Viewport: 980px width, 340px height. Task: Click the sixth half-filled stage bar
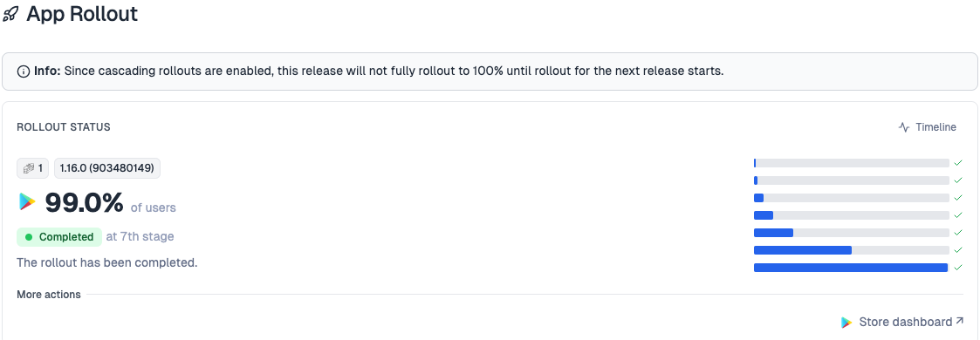coord(851,250)
